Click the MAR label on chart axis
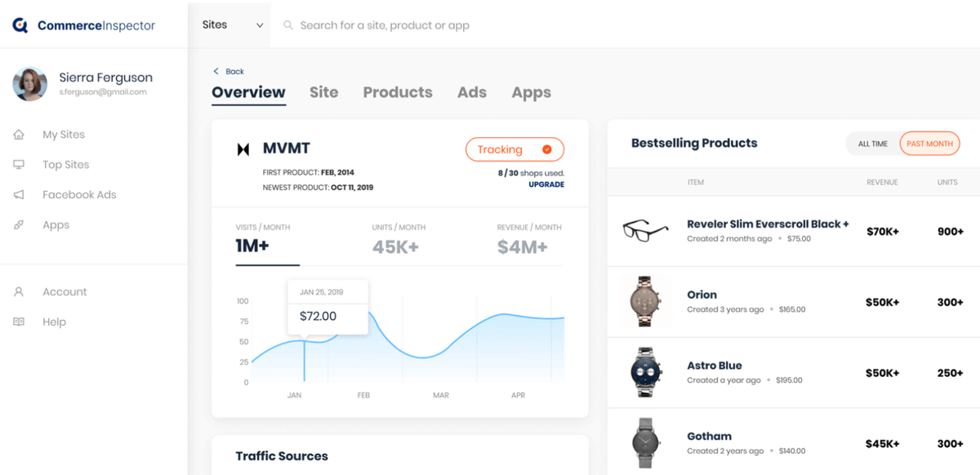 click(441, 395)
